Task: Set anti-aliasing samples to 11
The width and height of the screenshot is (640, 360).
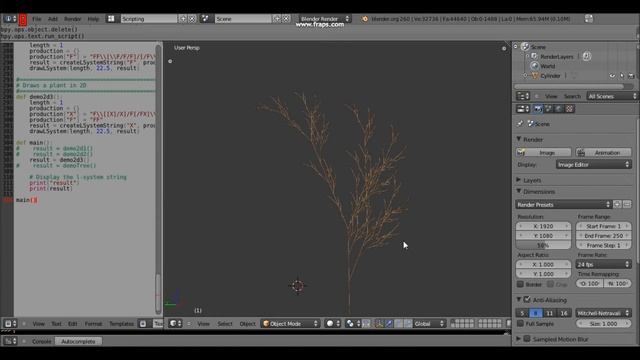Action: click(x=549, y=313)
